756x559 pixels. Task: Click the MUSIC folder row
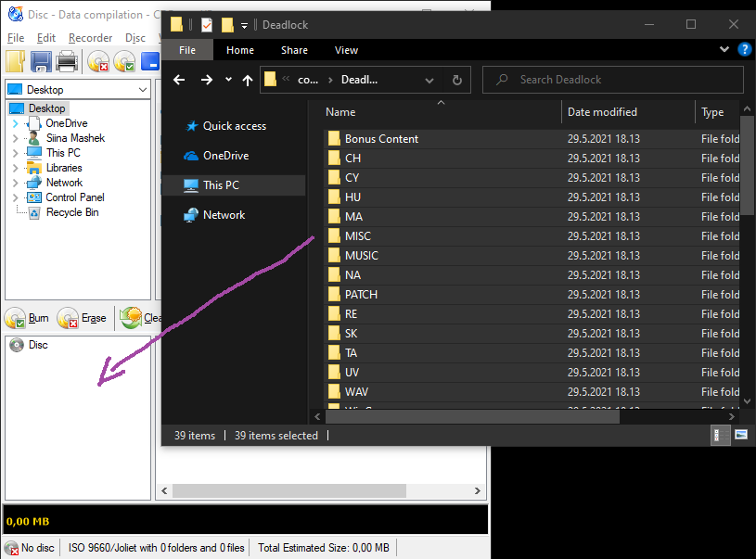[531, 256]
